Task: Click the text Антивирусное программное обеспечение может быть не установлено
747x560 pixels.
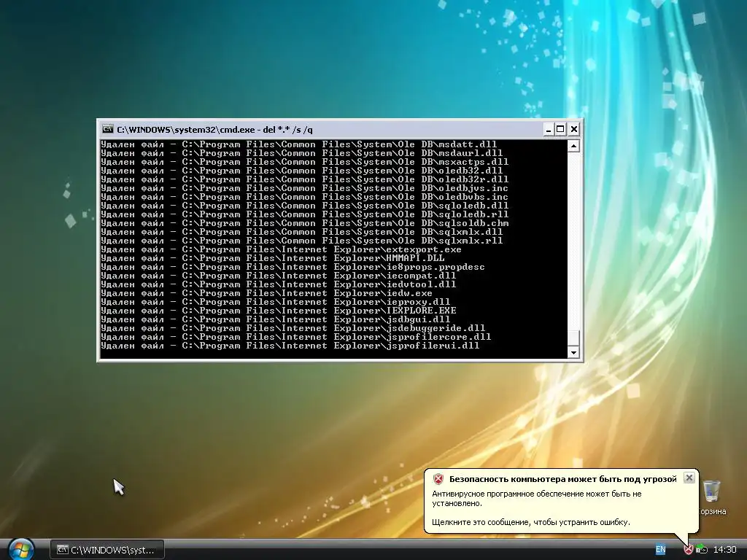Action: [x=537, y=498]
